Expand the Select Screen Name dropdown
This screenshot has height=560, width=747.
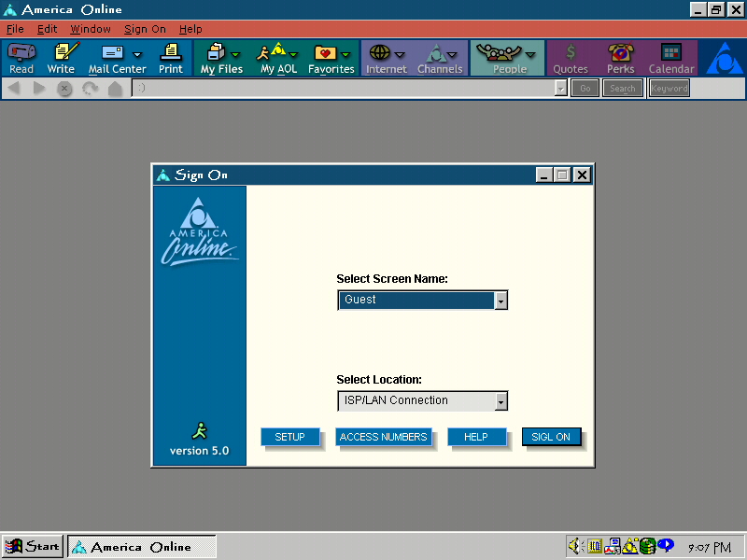pos(501,301)
